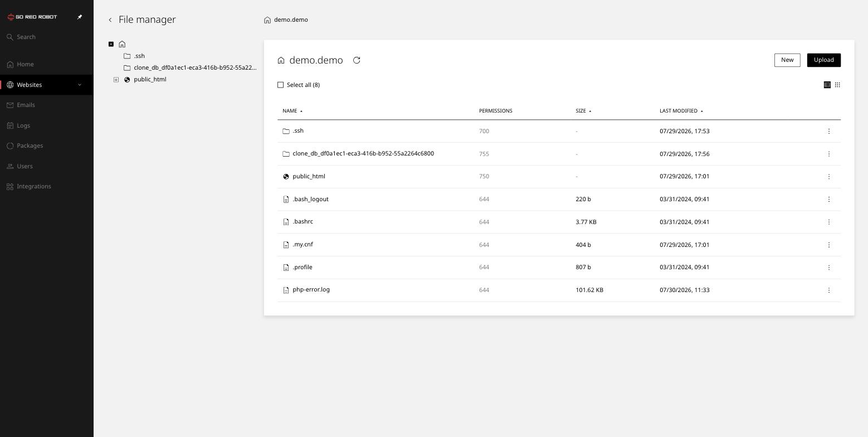Image resolution: width=868 pixels, height=437 pixels.
Task: Select home icon in folder tree
Action: point(122,44)
